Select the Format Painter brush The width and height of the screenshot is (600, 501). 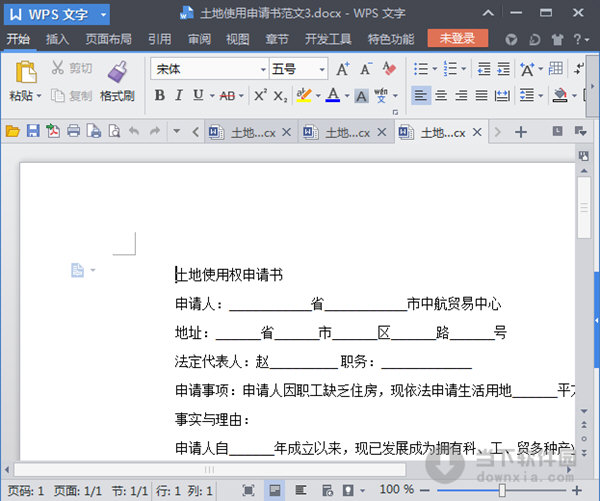[117, 72]
